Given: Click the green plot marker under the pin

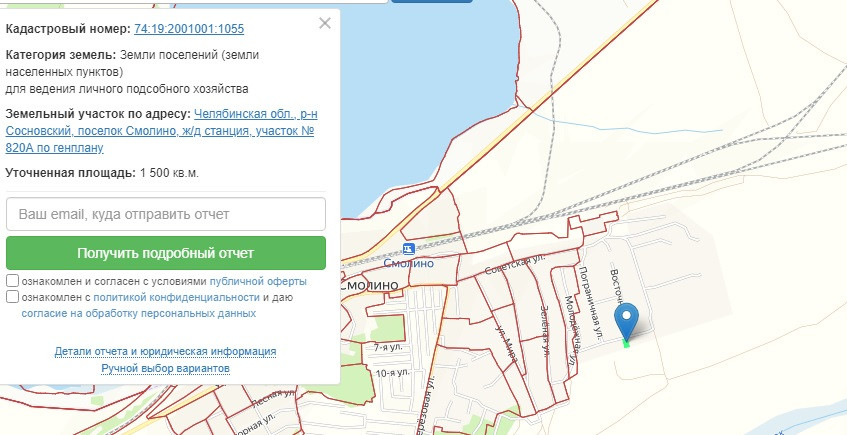Looking at the screenshot, I should click(627, 344).
